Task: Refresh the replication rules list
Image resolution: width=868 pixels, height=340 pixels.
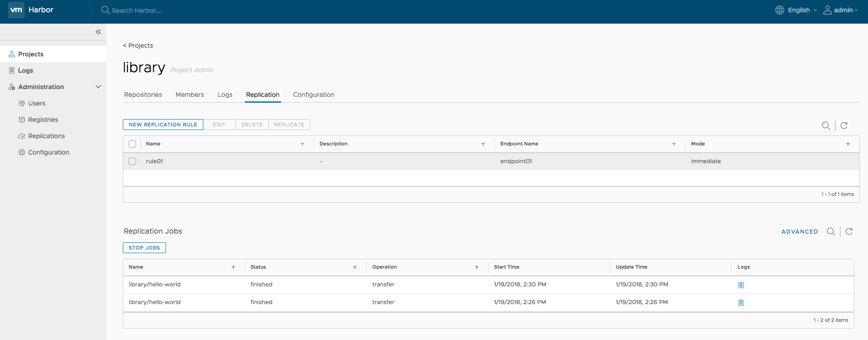Action: [x=844, y=125]
